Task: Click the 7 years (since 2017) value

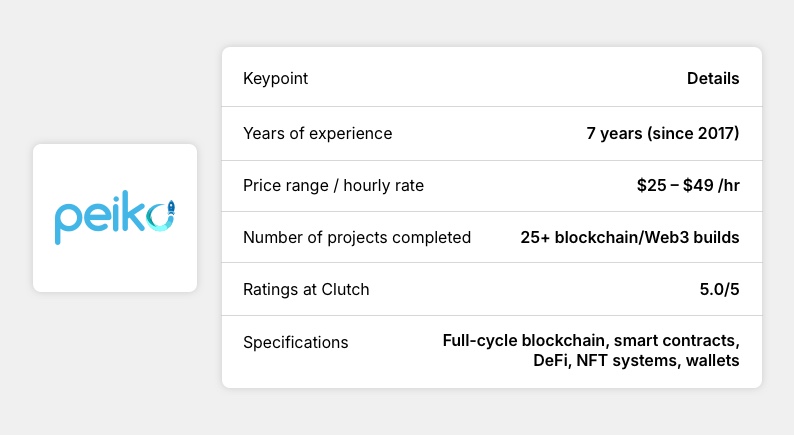Action: point(663,133)
